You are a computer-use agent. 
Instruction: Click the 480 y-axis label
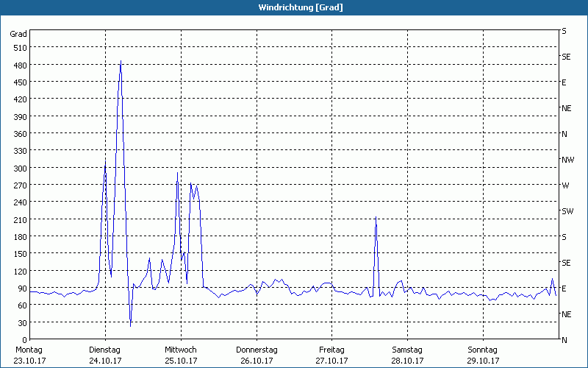pyautogui.click(x=18, y=66)
